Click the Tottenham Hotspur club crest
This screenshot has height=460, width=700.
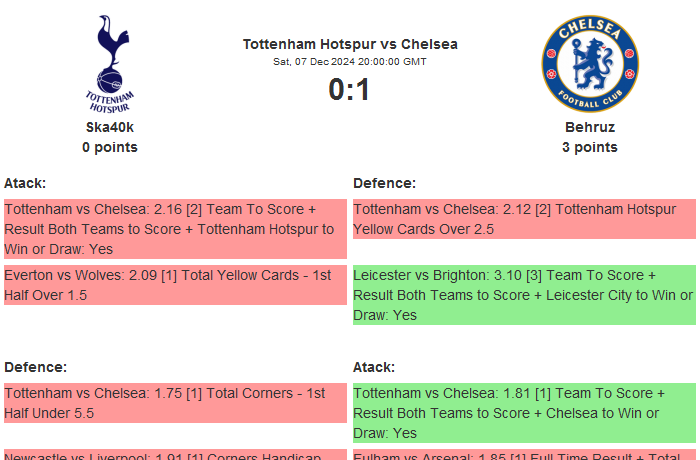click(x=110, y=63)
